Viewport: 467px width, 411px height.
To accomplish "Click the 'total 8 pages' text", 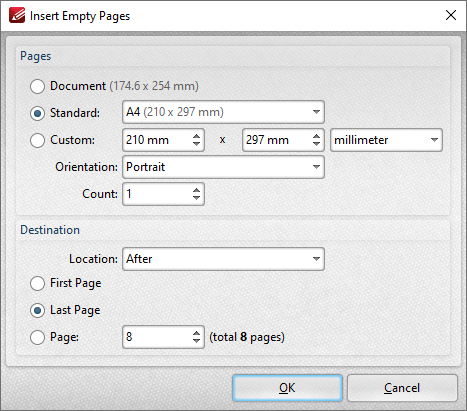I will [247, 337].
